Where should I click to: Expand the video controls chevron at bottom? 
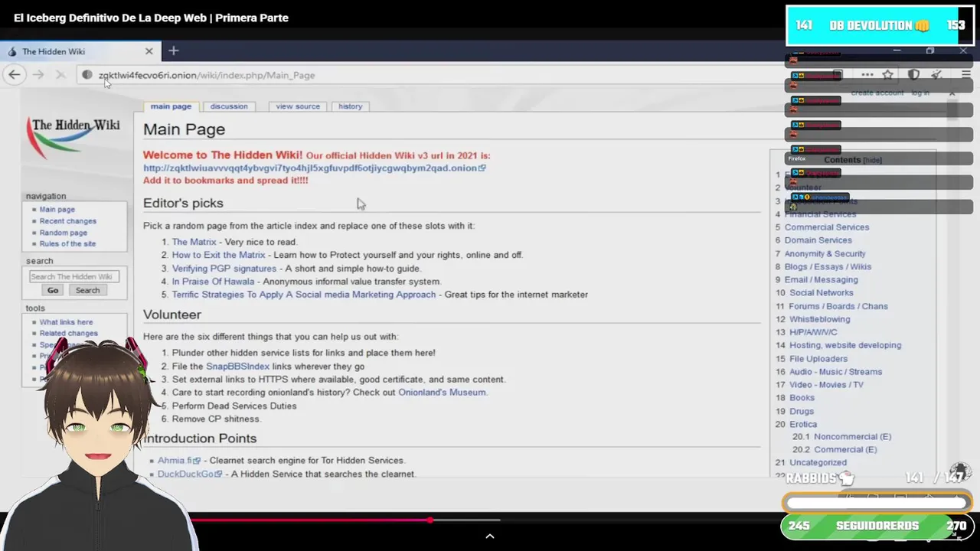point(490,536)
